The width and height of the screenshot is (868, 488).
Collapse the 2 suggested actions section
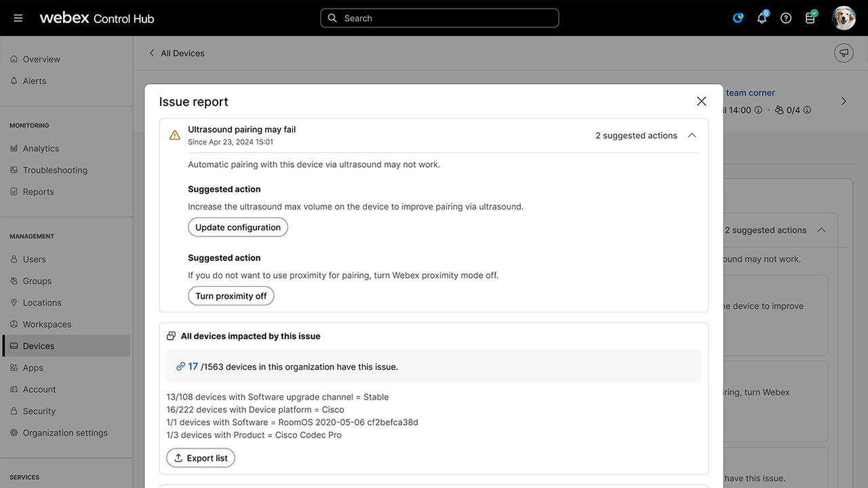click(692, 136)
